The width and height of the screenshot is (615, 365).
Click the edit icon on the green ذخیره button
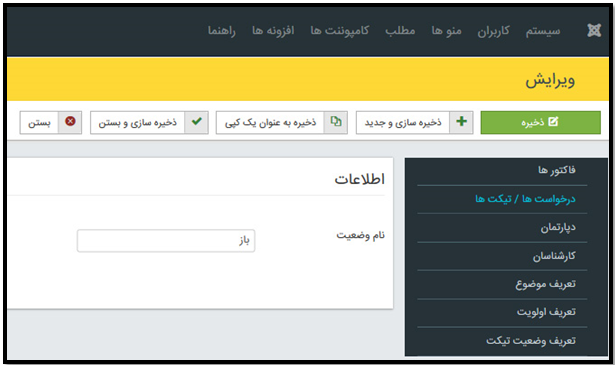pos(553,122)
